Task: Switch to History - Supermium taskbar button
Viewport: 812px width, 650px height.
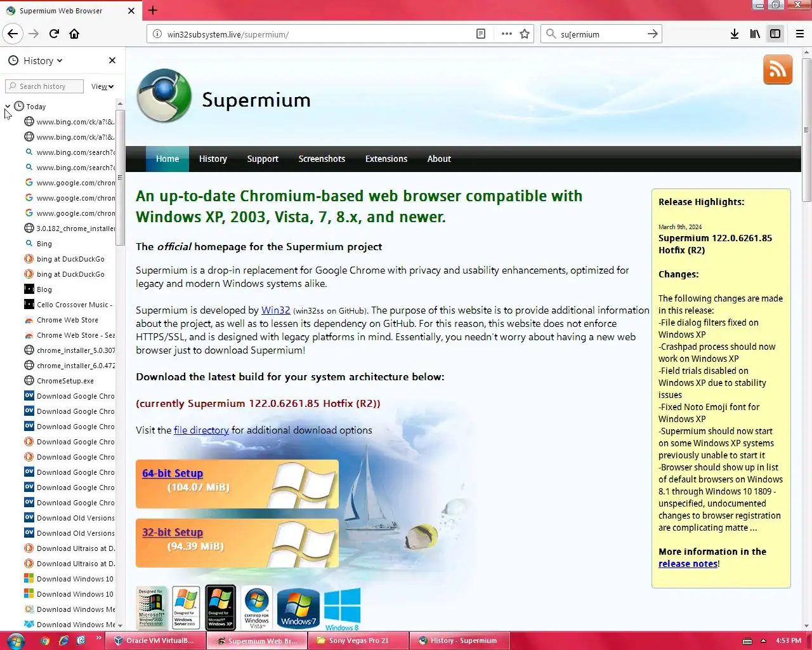Action: coord(460,640)
